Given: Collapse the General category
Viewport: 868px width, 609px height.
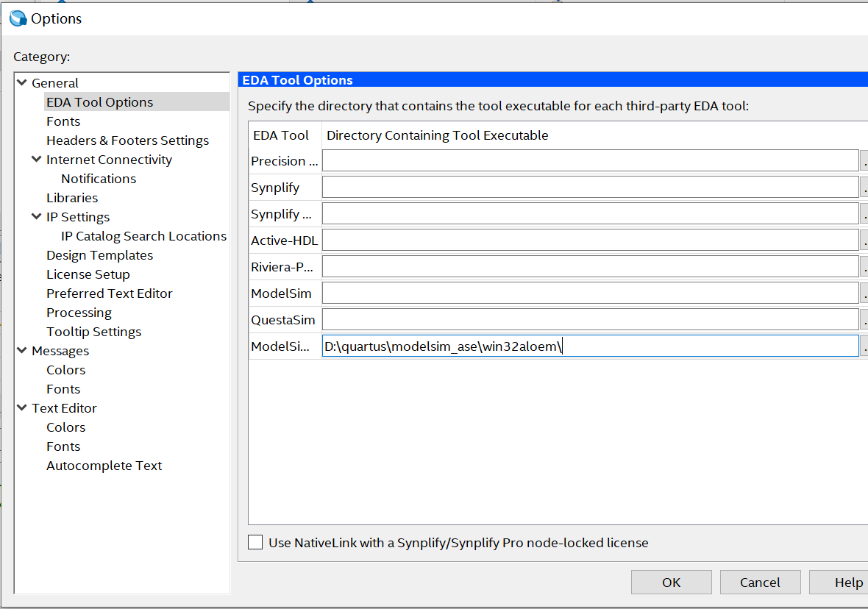Looking at the screenshot, I should pyautogui.click(x=21, y=82).
